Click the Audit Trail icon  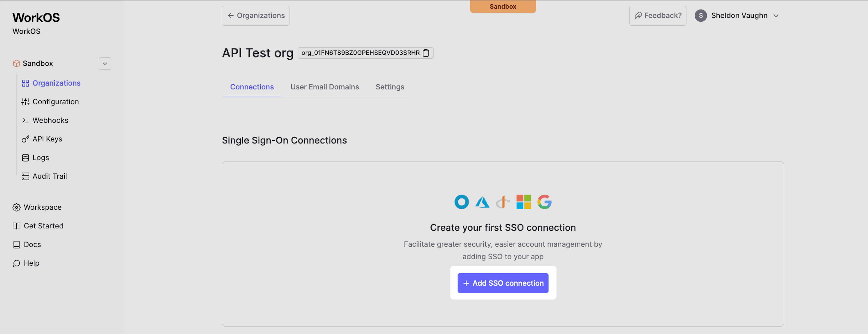click(x=25, y=176)
